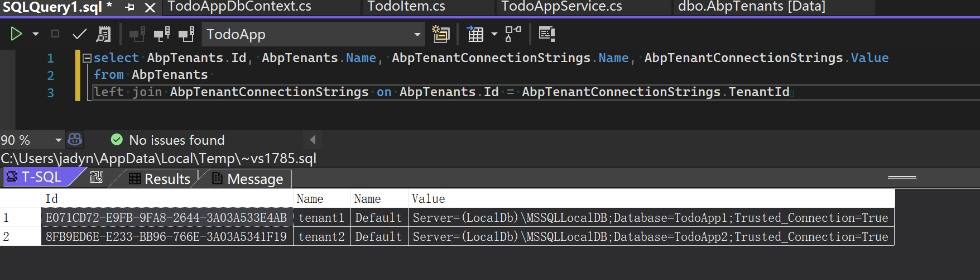Click the Change connection icon
The height and width of the screenshot is (280, 980).
click(186, 34)
